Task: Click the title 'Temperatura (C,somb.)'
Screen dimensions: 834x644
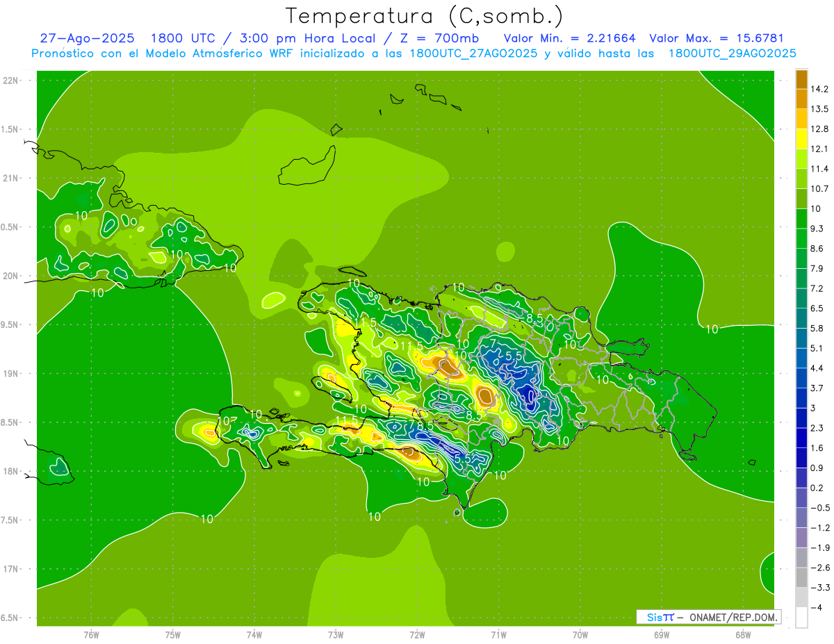Action: pos(424,16)
